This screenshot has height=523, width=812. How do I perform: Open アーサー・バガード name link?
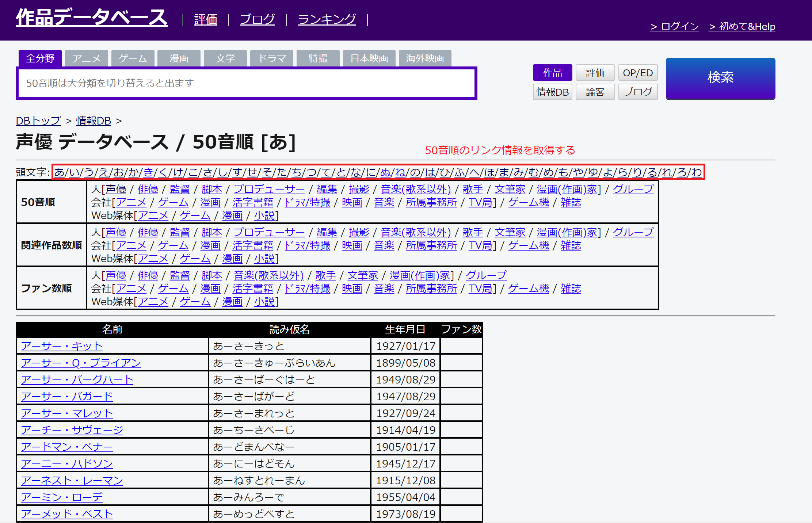click(x=67, y=396)
